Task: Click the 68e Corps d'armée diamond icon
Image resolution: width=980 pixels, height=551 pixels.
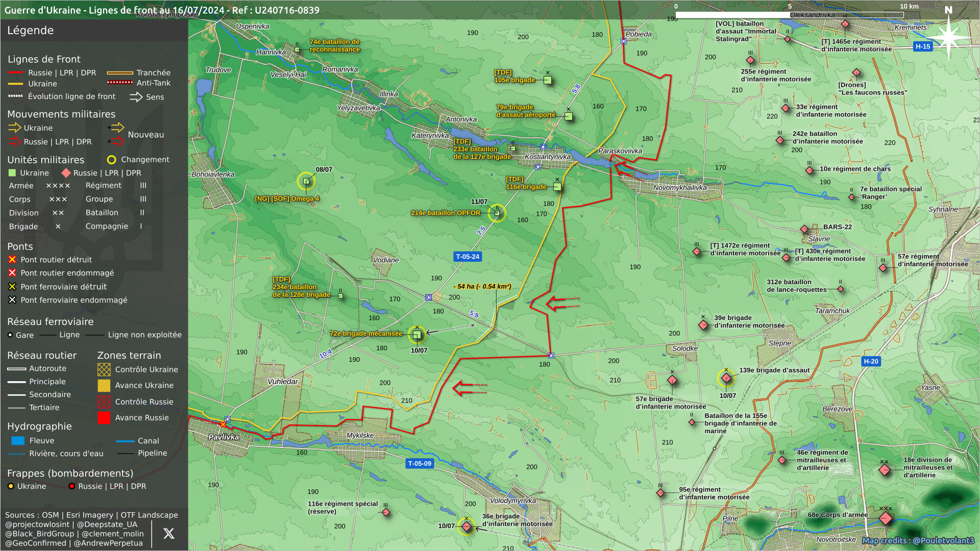Action: coord(886,518)
